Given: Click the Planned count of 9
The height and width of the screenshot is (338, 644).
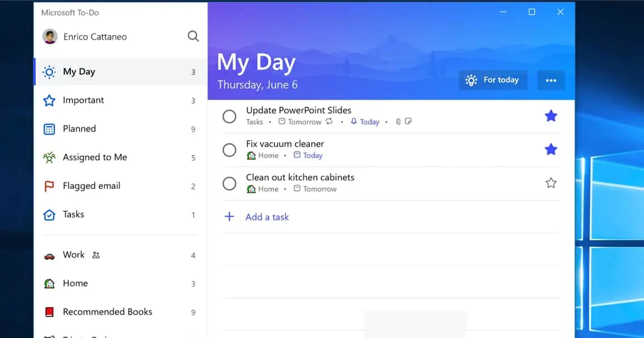Looking at the screenshot, I should pyautogui.click(x=193, y=129).
